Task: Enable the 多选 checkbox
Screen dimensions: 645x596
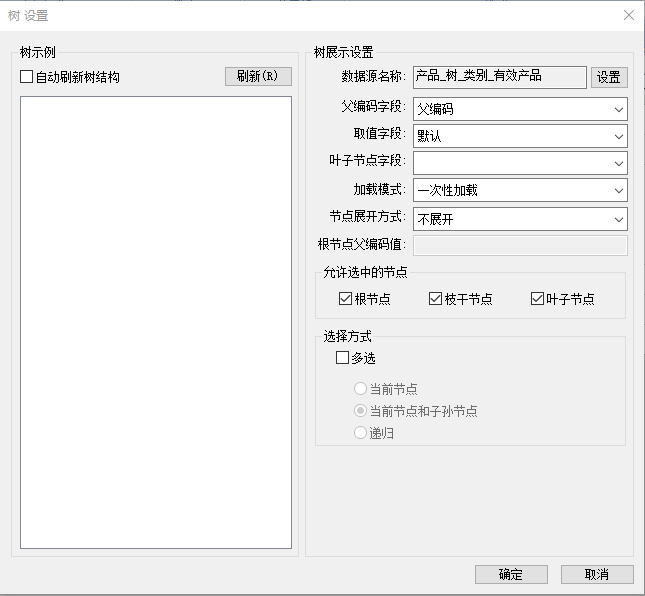Action: (x=343, y=358)
